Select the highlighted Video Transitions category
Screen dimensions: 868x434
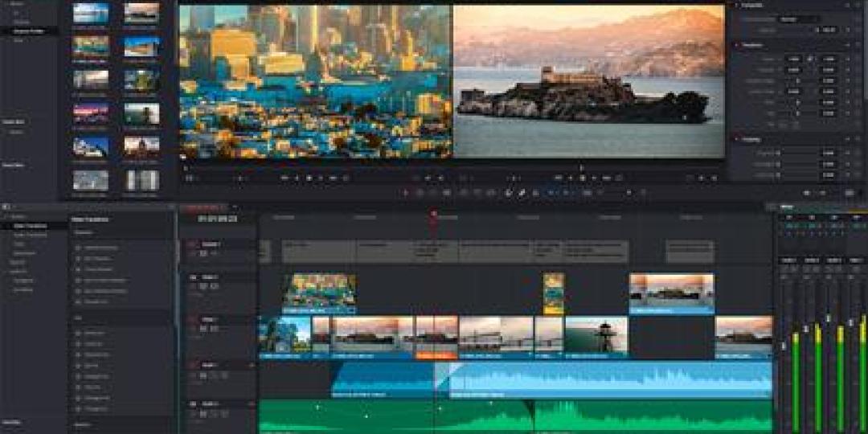point(31,226)
